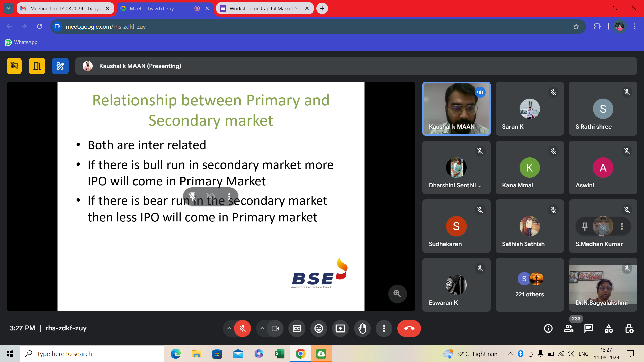The height and width of the screenshot is (362, 644).
Task: Open the meeting details info icon
Action: coord(548,328)
